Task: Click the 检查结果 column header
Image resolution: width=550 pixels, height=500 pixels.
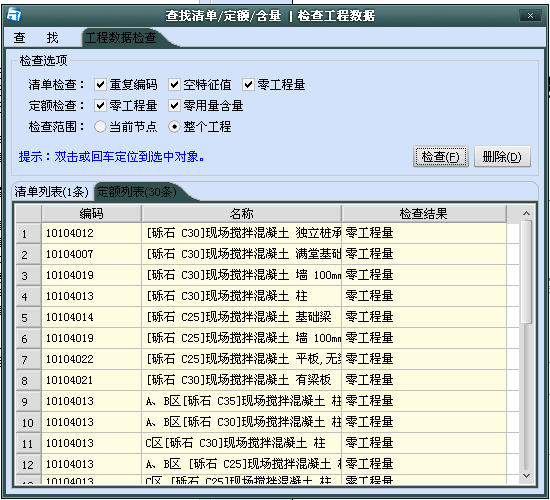Action: pyautogui.click(x=424, y=213)
